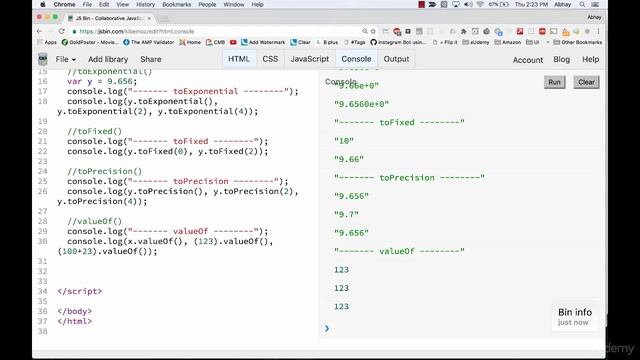Viewport: 640px width, 360px height.
Task: Click the "var y = 9.656;" code line
Action: point(102,81)
